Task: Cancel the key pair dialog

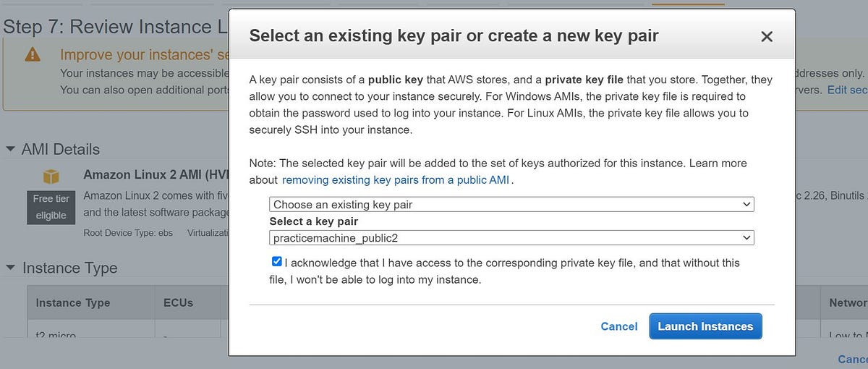Action: 619,326
